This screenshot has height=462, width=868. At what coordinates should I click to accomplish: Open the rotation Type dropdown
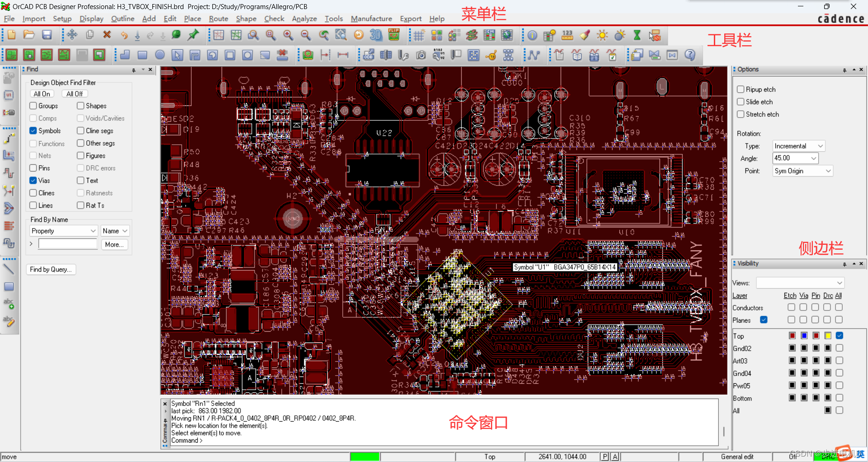[799, 146]
